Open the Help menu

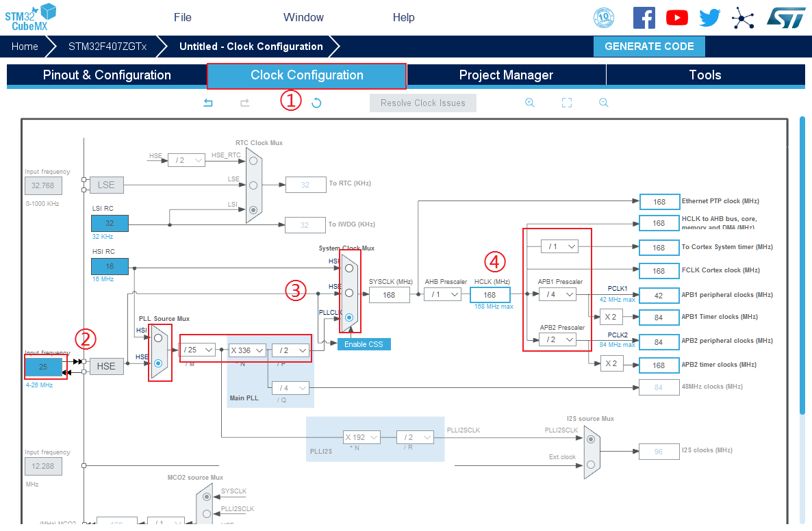click(x=403, y=18)
